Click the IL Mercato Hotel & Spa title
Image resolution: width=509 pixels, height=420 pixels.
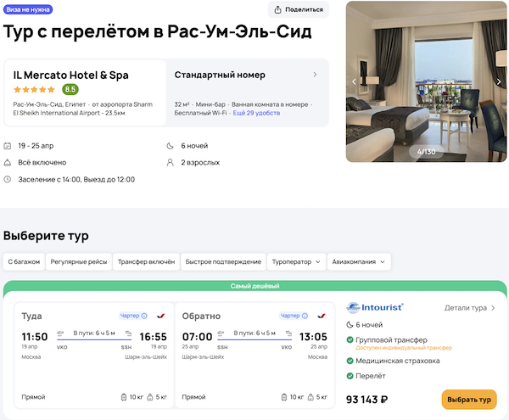(x=71, y=75)
